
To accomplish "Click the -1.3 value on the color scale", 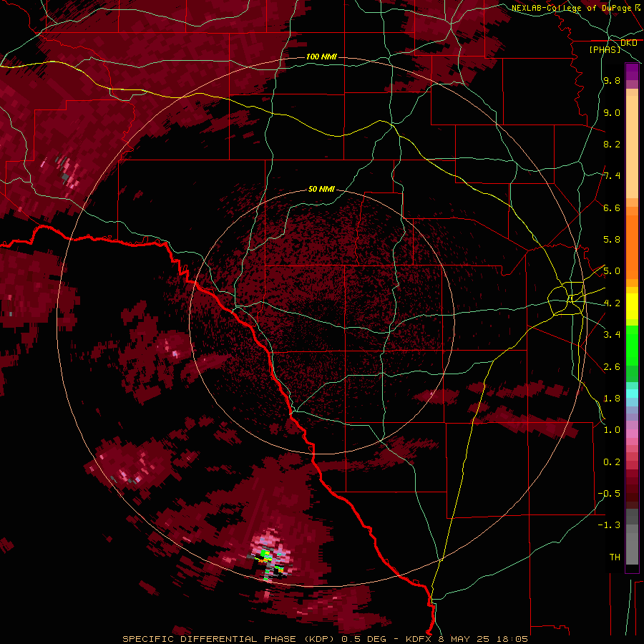I will 609,525.
